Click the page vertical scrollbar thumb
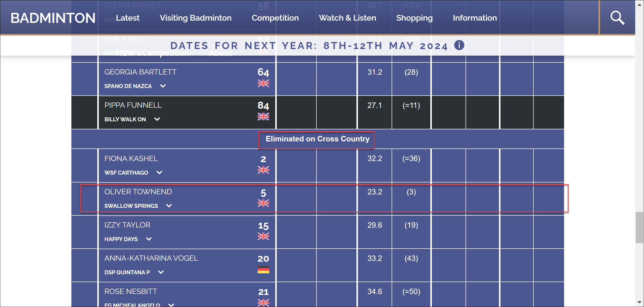 click(639, 227)
